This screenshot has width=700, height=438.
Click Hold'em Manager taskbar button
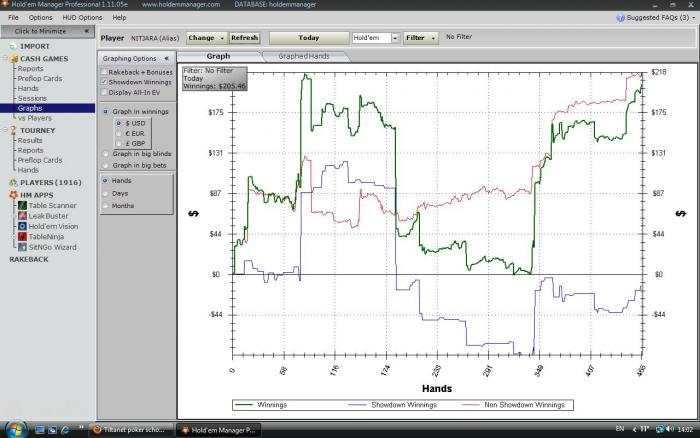[219, 430]
